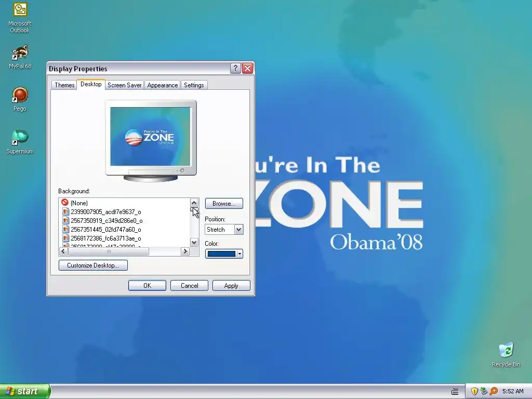Choose background 2567351445_02fd747a60_o

(106, 229)
